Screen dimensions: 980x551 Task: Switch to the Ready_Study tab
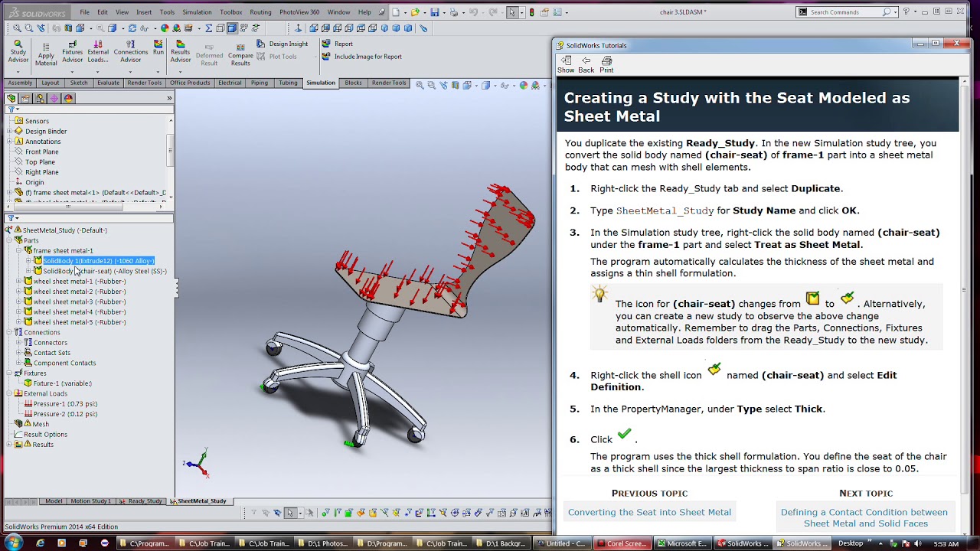[x=141, y=501]
